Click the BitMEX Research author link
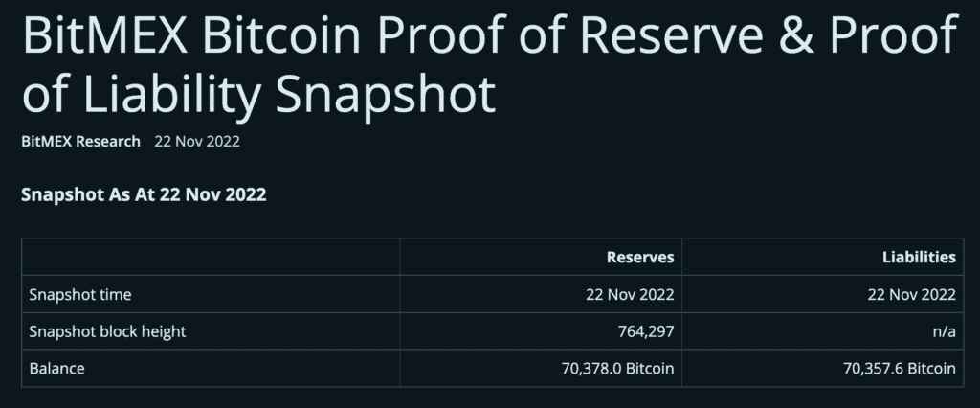980x408 pixels. coord(80,142)
